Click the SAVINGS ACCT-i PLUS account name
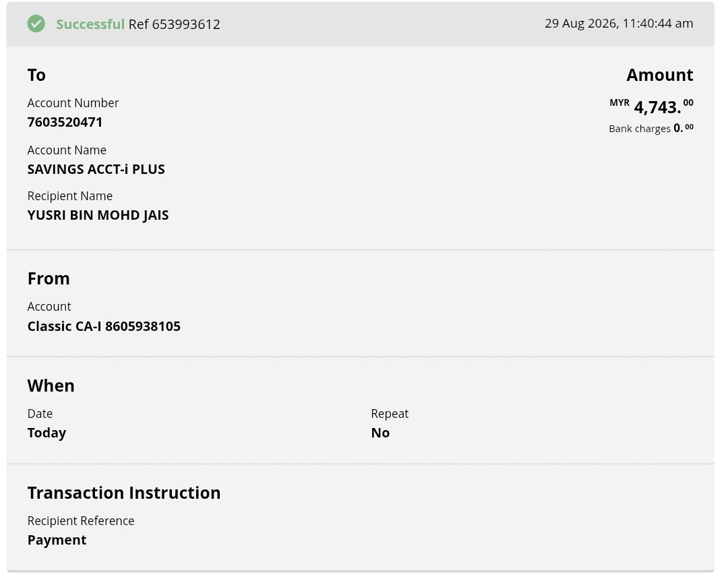This screenshot has height=579, width=728. coord(96,169)
